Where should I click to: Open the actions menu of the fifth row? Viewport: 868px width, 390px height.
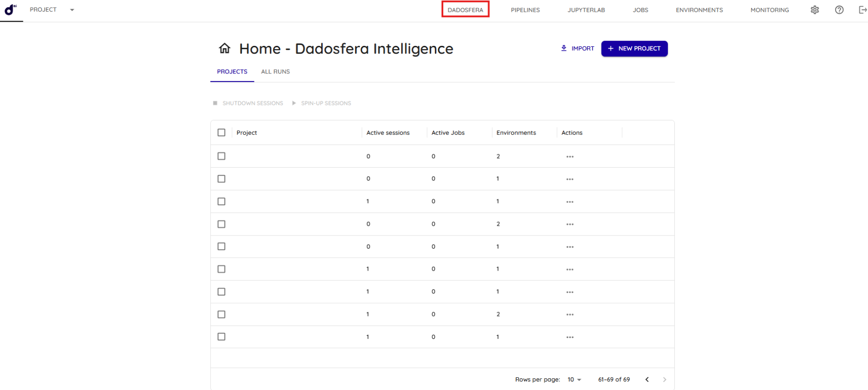pyautogui.click(x=570, y=247)
